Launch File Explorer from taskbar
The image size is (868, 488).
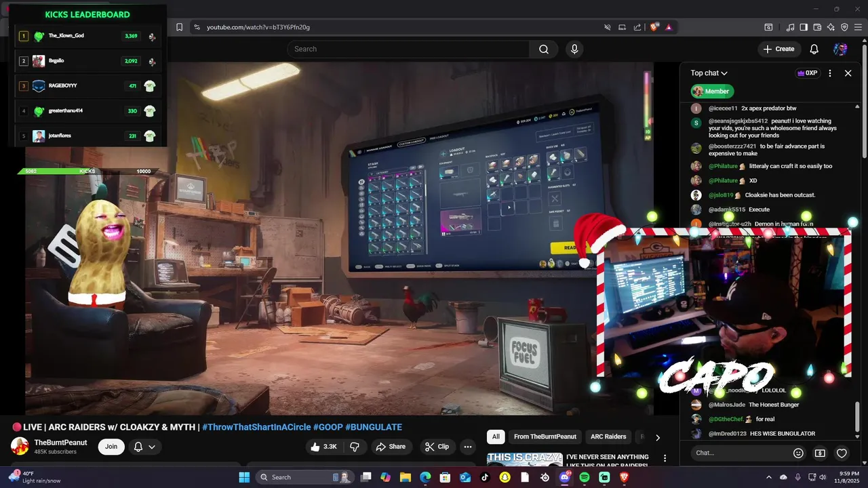(x=406, y=477)
